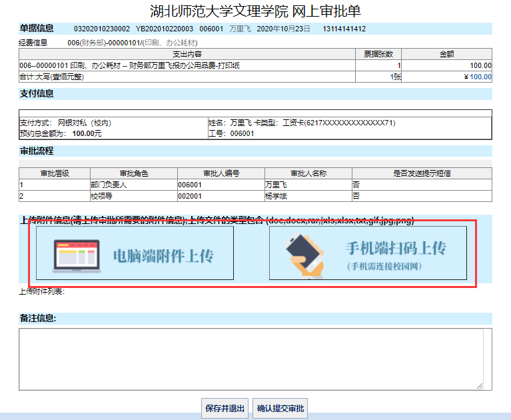Click approver number 006001 in approval table
The width and height of the screenshot is (511, 420).
coord(190,185)
